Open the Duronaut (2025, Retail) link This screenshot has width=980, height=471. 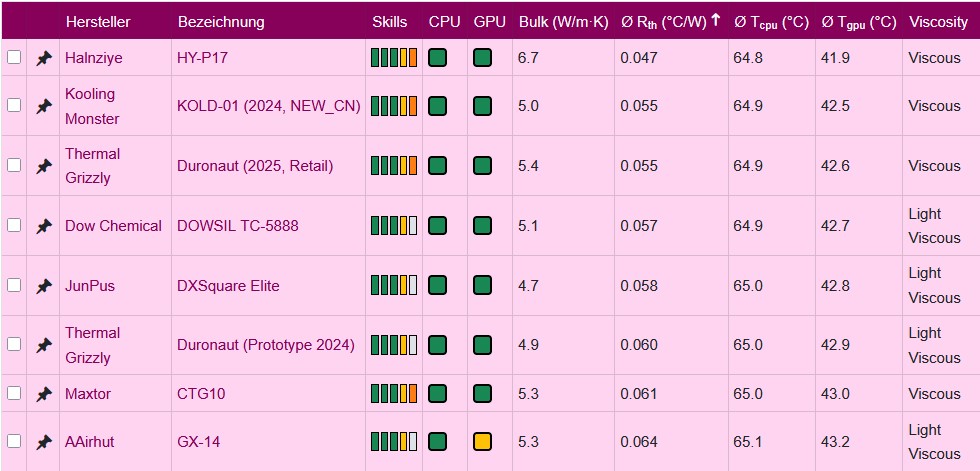(x=255, y=166)
